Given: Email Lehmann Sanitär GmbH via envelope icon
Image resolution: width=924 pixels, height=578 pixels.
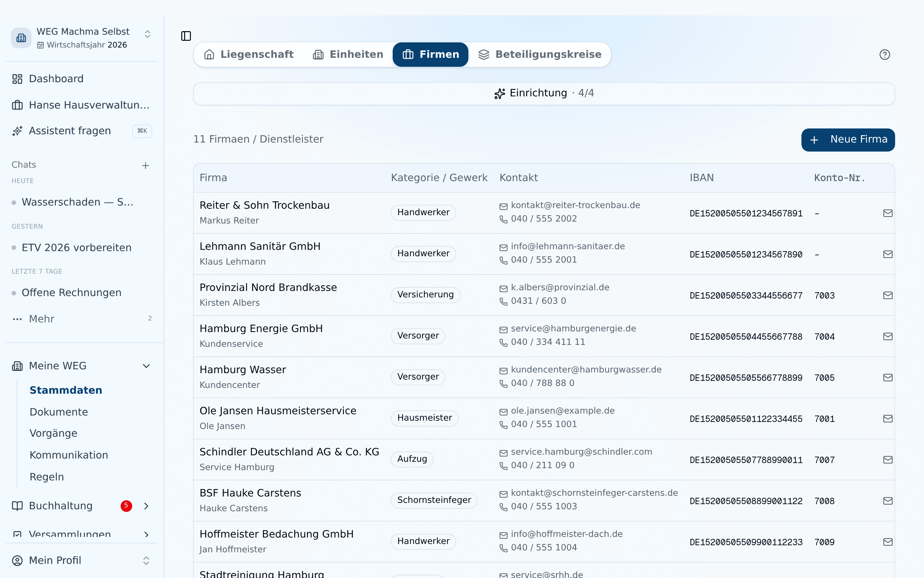Looking at the screenshot, I should tap(888, 254).
